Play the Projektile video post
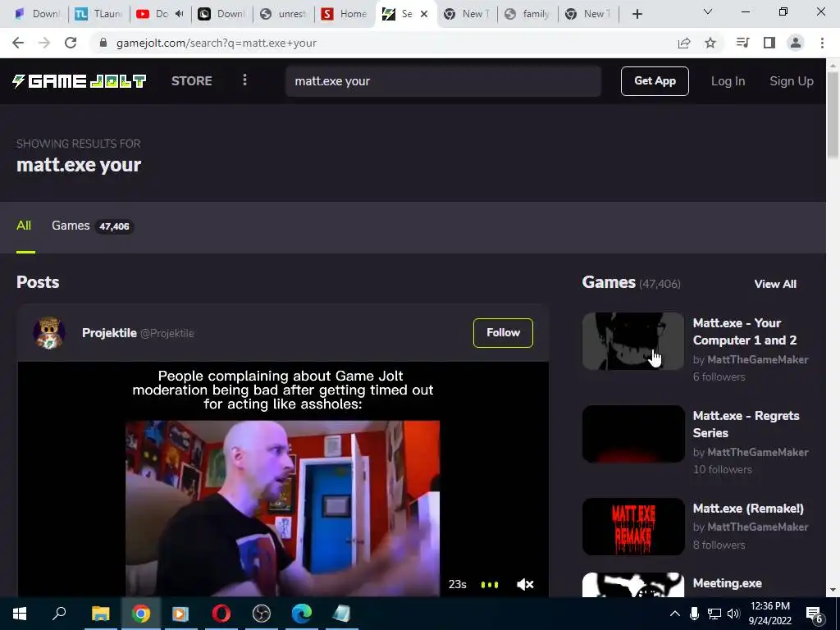The image size is (840, 630). (282, 479)
